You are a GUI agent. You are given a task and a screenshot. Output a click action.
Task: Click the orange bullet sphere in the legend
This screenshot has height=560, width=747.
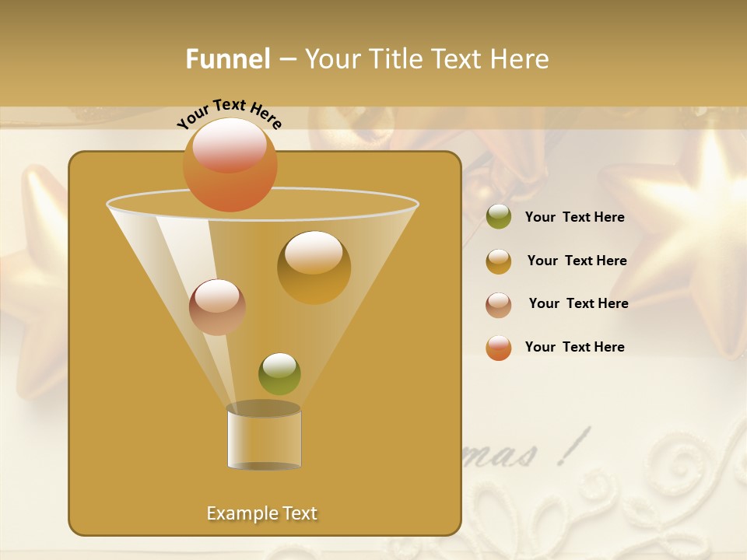click(x=498, y=347)
